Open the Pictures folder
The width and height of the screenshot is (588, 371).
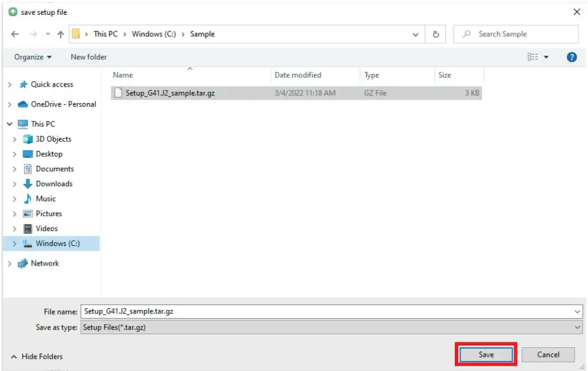[x=49, y=214]
